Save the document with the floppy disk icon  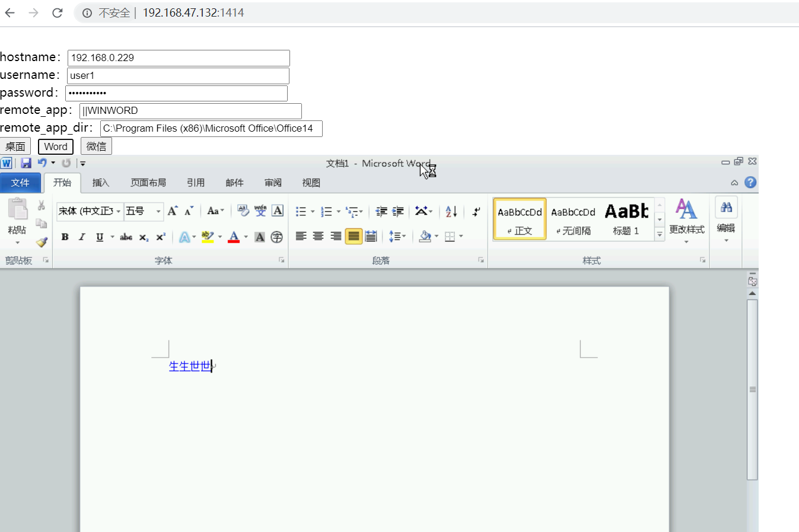[26, 163]
